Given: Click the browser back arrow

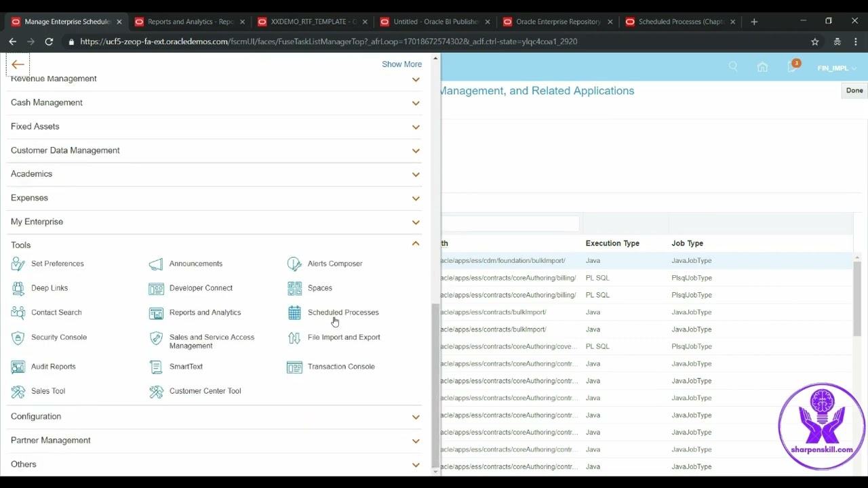Looking at the screenshot, I should coord(13,41).
